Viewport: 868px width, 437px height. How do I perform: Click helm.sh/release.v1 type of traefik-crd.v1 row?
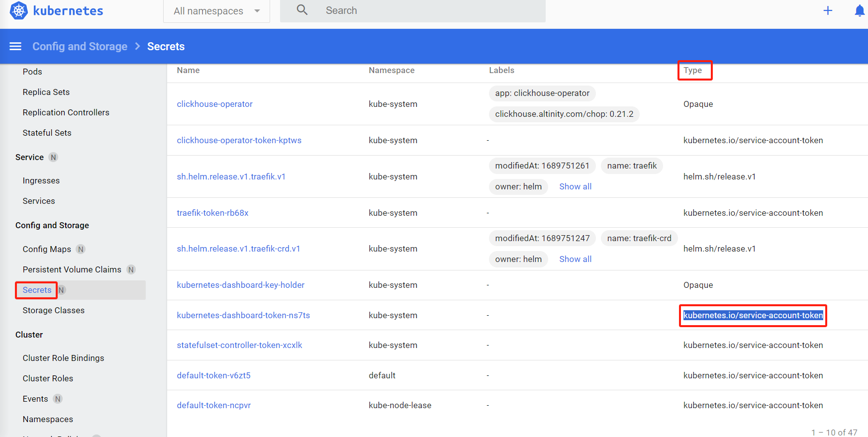(719, 249)
